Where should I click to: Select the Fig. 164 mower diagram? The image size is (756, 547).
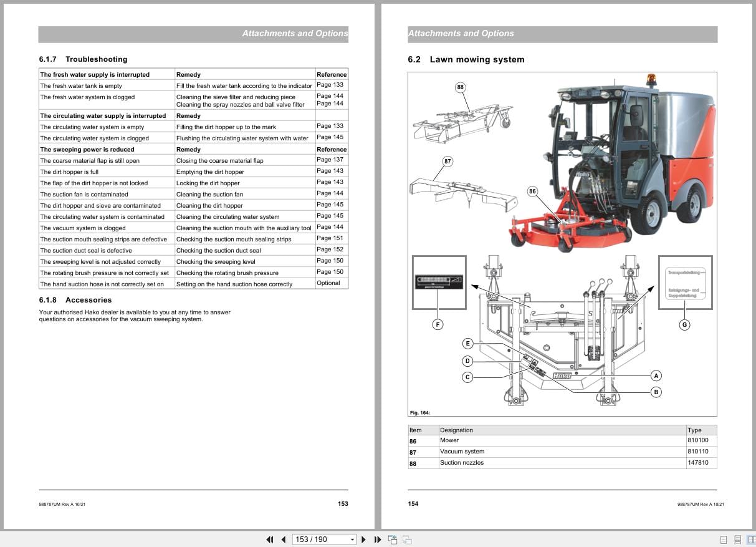[561, 243]
